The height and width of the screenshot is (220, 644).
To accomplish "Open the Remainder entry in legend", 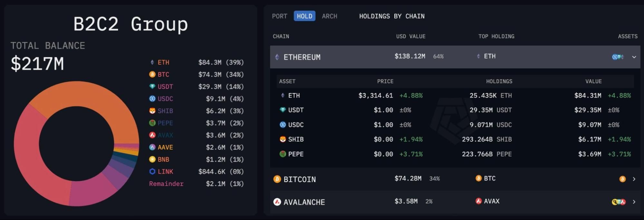I will click(166, 184).
